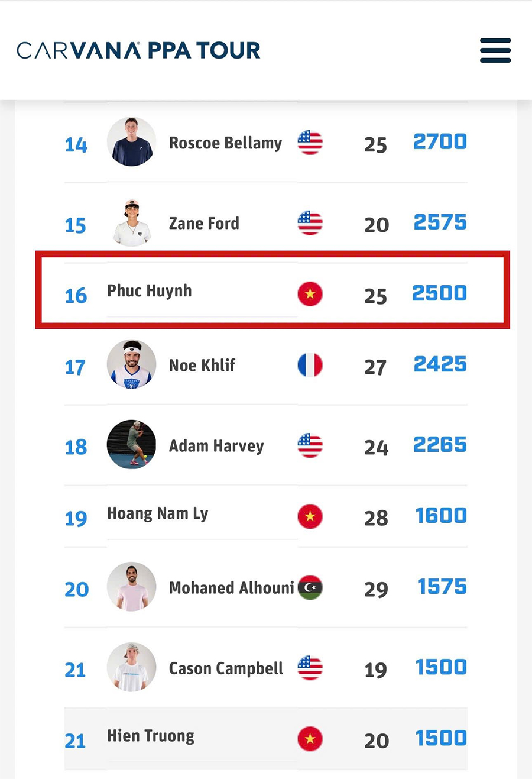Click rank number 17 in the list
The width and height of the screenshot is (532, 779).
point(75,367)
